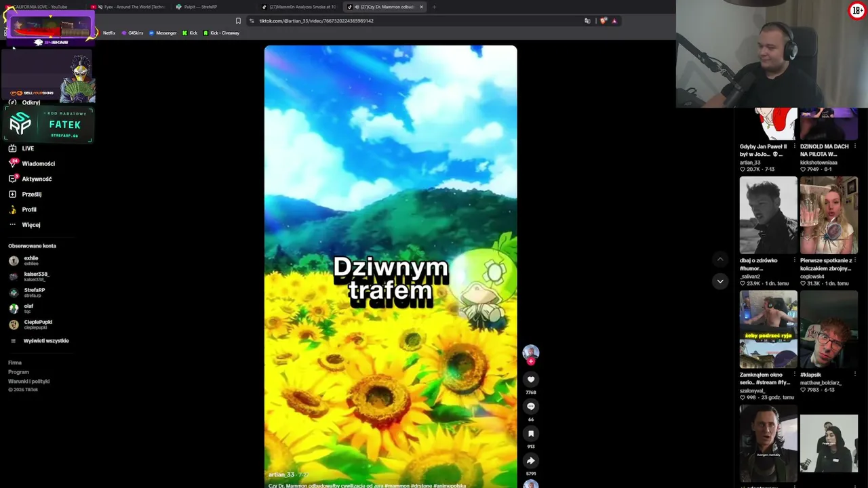
Task: Open 'Zamknąłem okno serio' video thumbnail
Action: pos(768,329)
